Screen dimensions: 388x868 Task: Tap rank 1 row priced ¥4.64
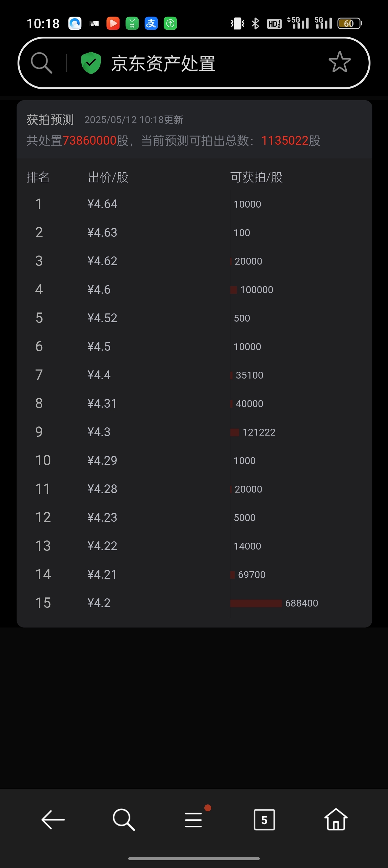194,204
